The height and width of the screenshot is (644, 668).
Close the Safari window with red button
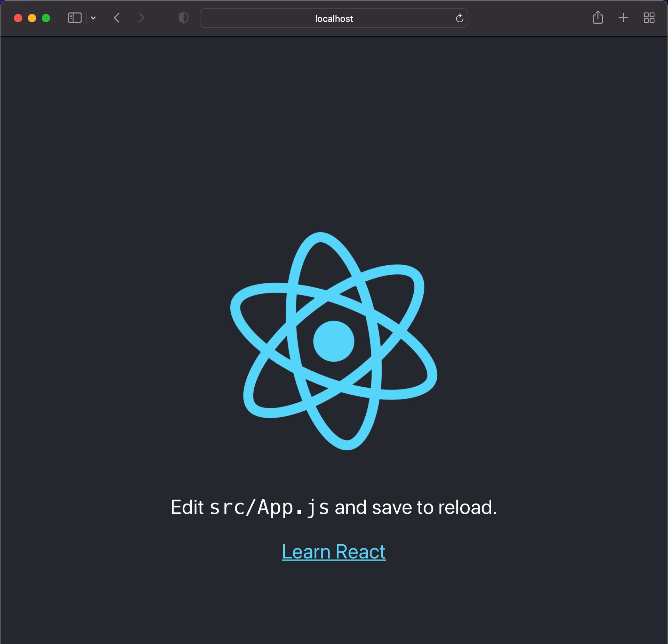tap(18, 18)
